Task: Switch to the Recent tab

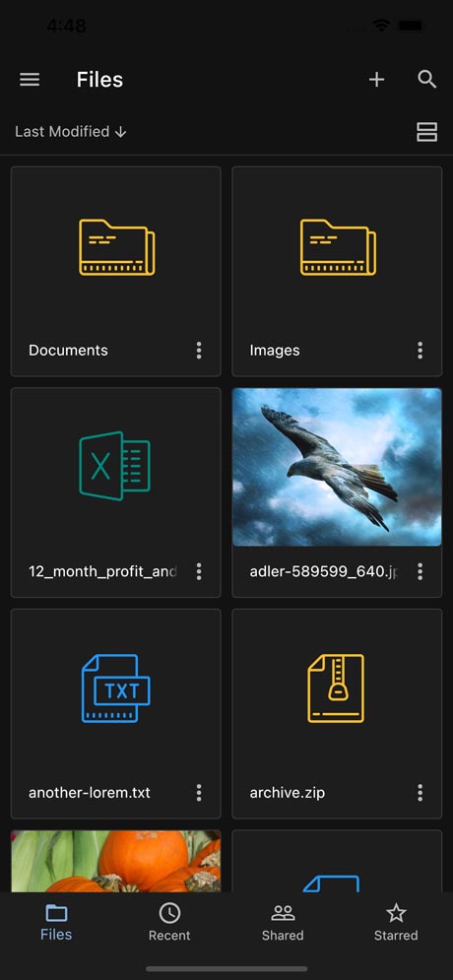Action: (x=169, y=922)
